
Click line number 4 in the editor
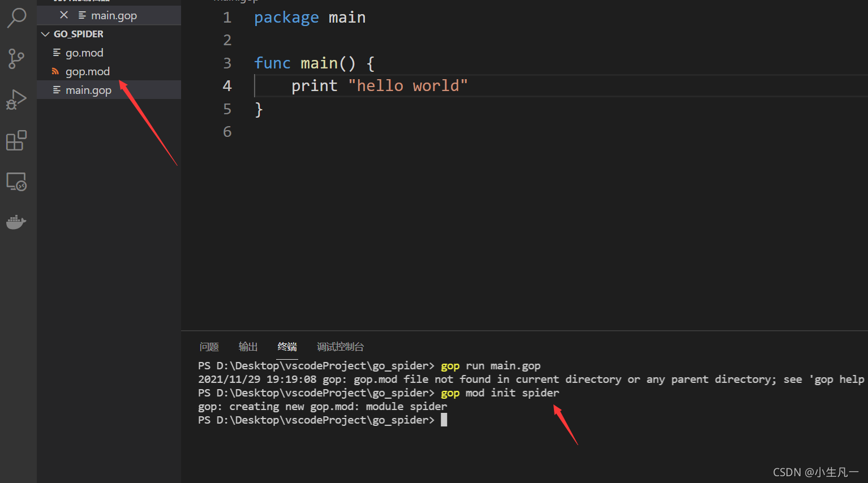227,86
